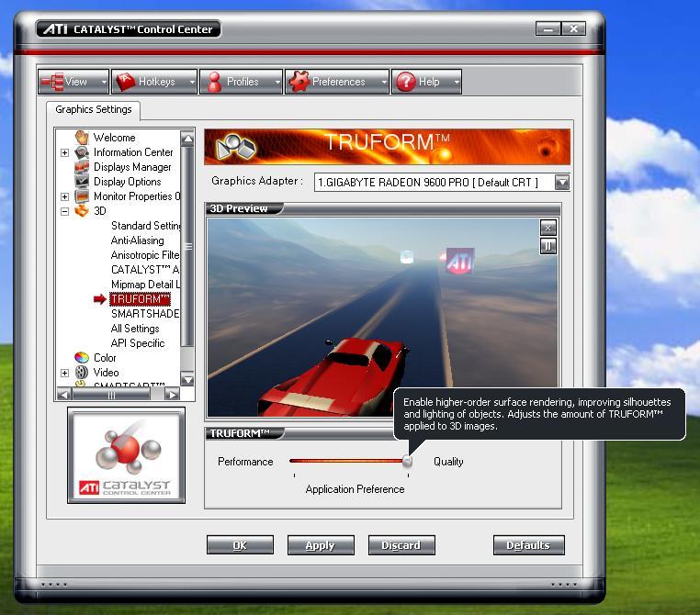Click the Monitor Properties icon

point(82,196)
